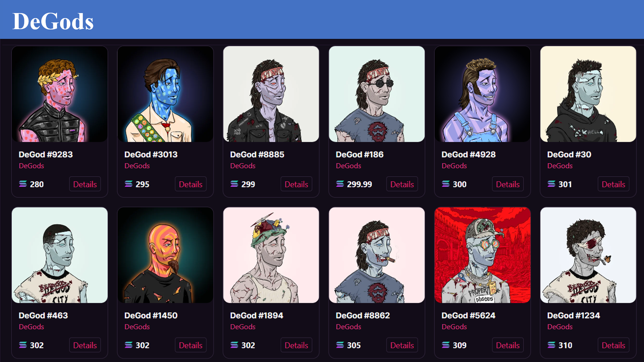This screenshot has height=362, width=644.
Task: Click the Solana icon next to 301
Action: [x=551, y=184]
